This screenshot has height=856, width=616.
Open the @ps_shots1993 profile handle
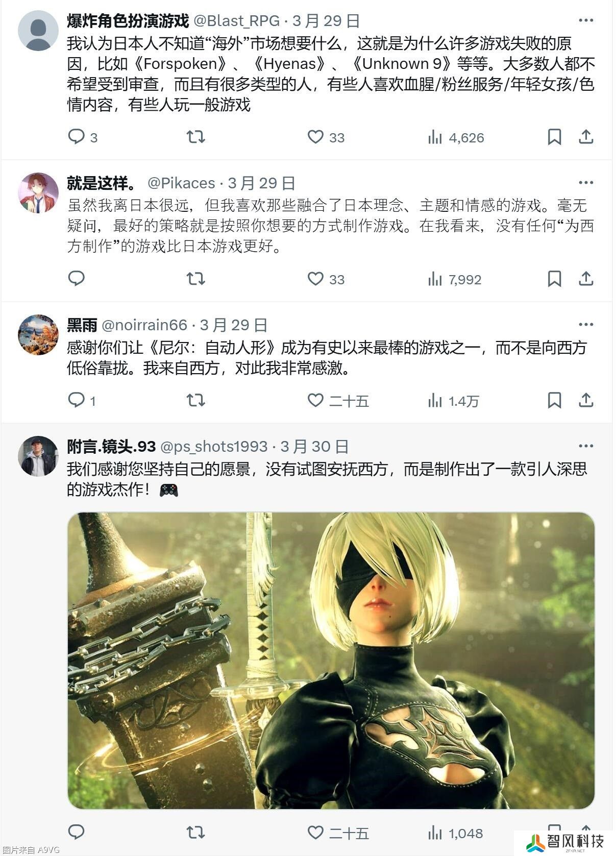tap(214, 447)
